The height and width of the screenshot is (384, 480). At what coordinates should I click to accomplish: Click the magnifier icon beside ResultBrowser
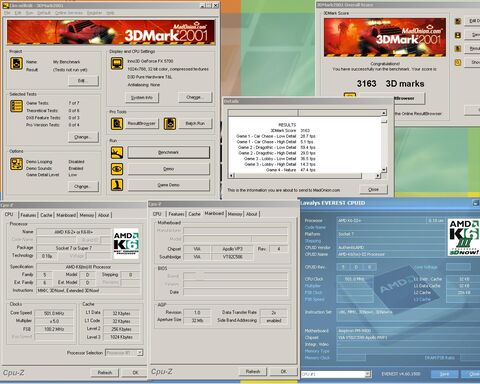[x=117, y=124]
